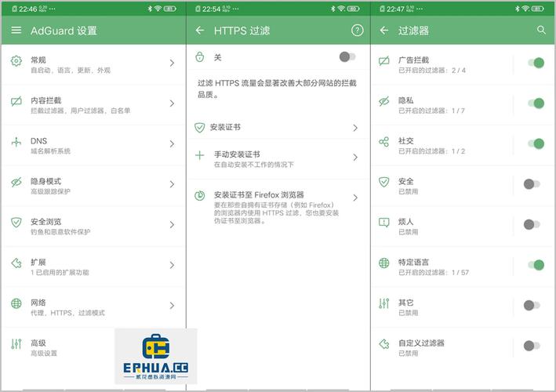Click the 网络 globe icon
Viewport: 556px width, 392px height.
click(16, 303)
